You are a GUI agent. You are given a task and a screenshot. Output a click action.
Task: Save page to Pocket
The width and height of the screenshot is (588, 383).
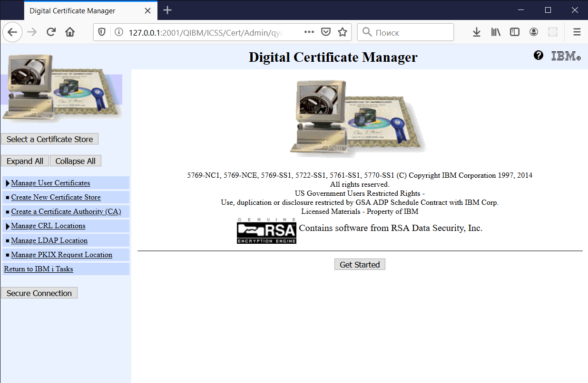coord(326,32)
